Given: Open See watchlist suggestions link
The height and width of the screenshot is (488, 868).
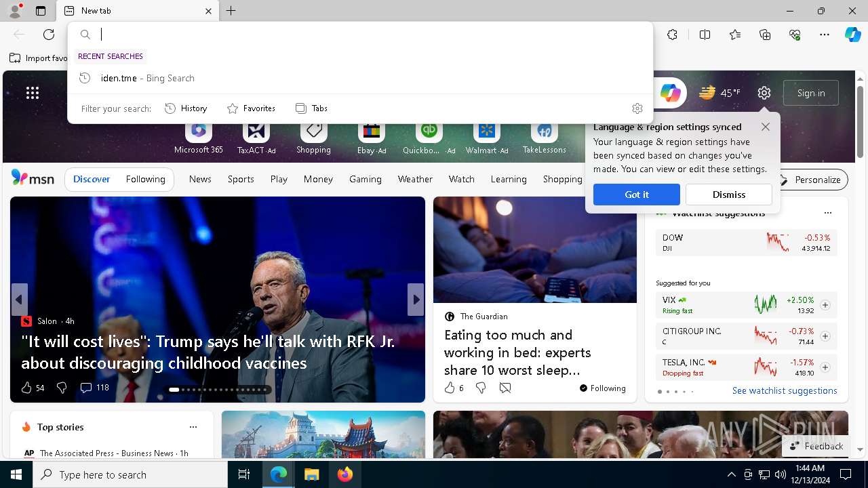Looking at the screenshot, I should [785, 390].
